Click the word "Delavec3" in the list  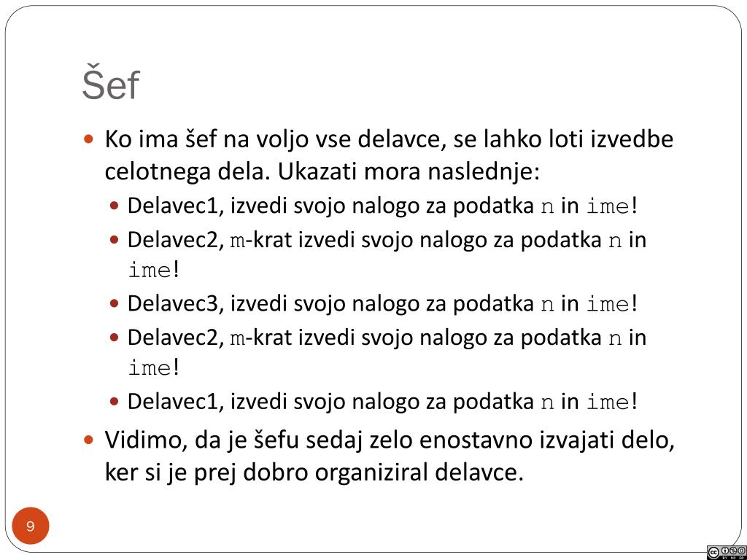[x=173, y=304]
